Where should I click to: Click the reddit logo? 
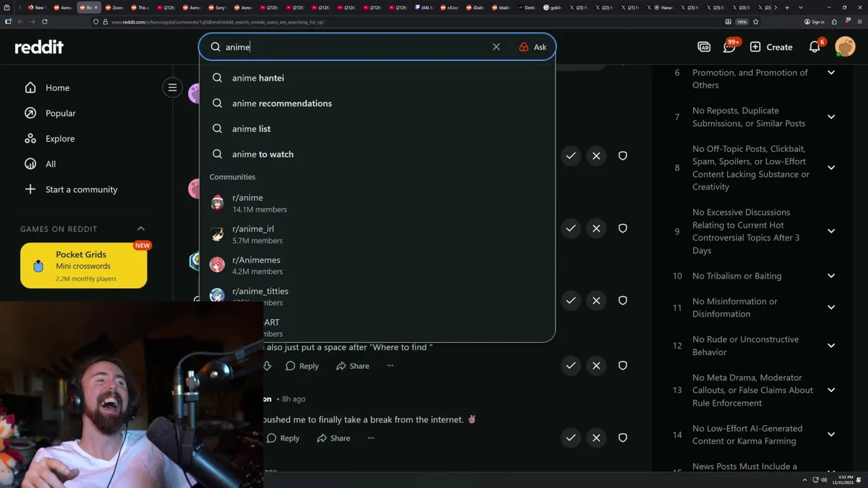(39, 47)
